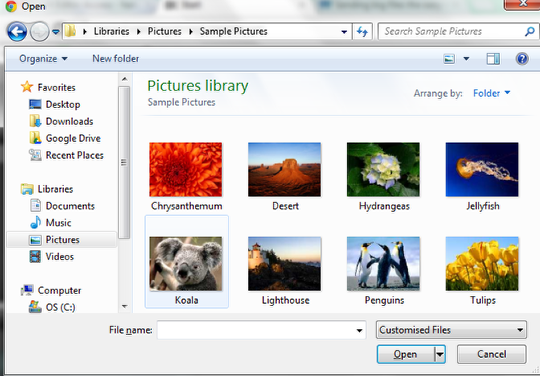Select Pictures in the address breadcrumb
The height and width of the screenshot is (376, 540).
pyautogui.click(x=165, y=31)
